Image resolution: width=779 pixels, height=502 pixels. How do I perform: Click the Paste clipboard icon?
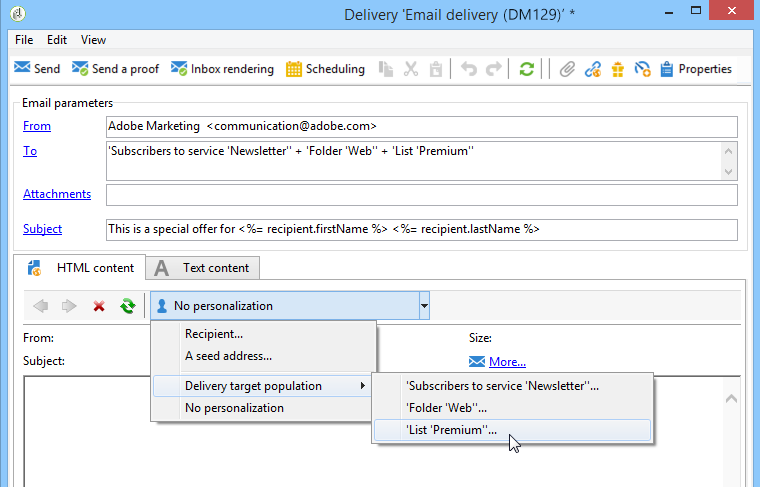tap(436, 69)
